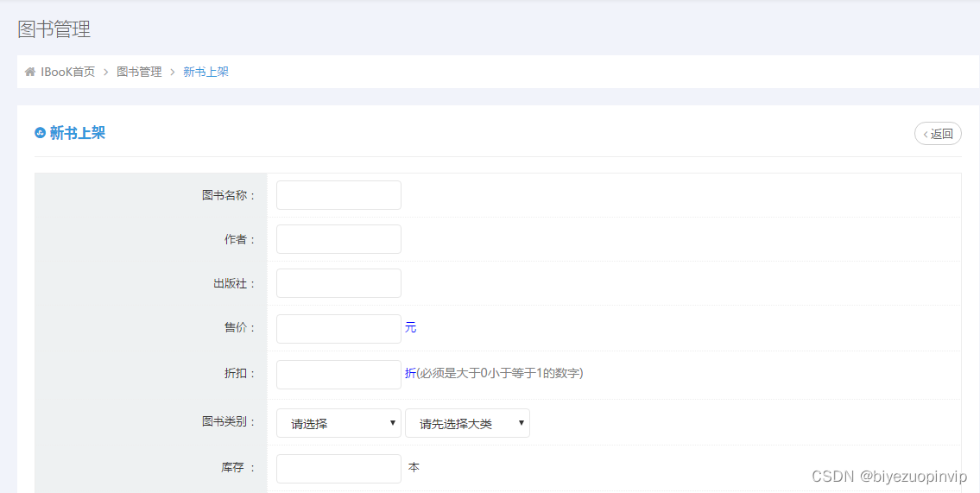Image resolution: width=980 pixels, height=493 pixels.
Task: Click the 折扣 label
Action: pos(240,373)
